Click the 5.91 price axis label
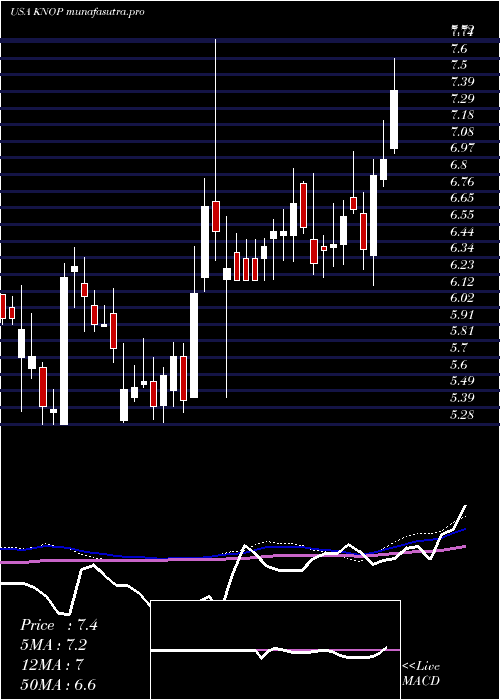Screen dimensions: 500x700 462,315
